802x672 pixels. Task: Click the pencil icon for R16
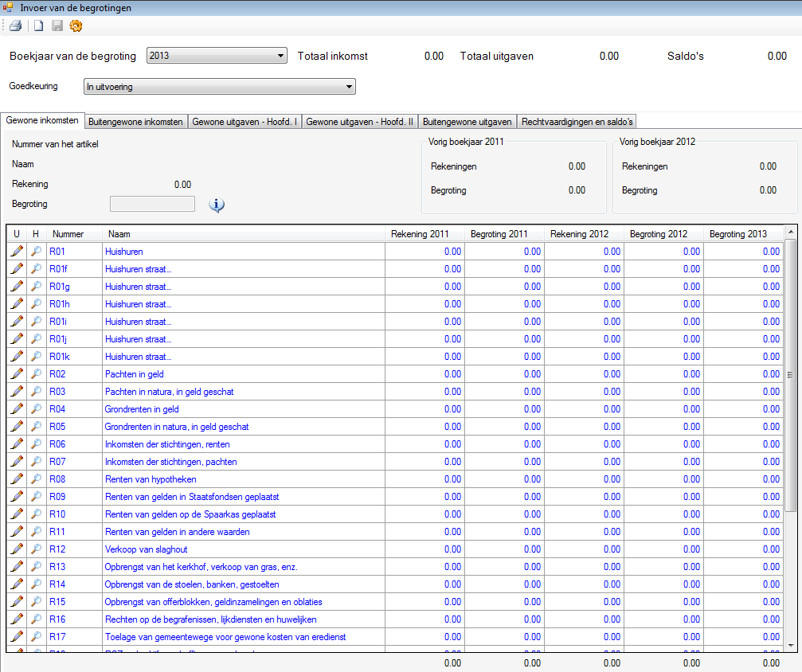pos(17,619)
